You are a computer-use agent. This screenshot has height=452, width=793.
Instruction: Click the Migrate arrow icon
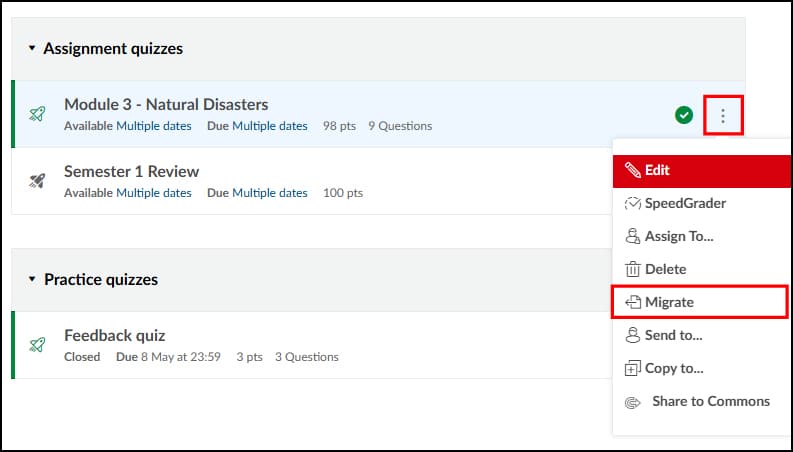click(632, 302)
